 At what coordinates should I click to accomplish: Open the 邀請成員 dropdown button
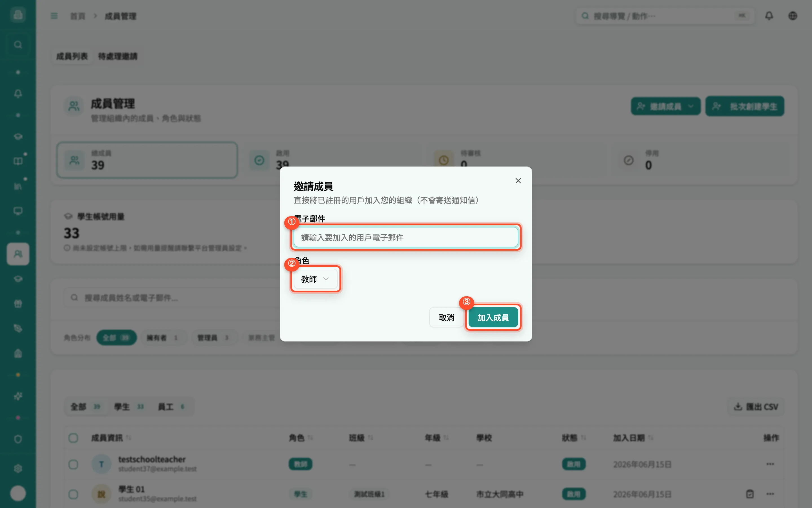pos(665,106)
